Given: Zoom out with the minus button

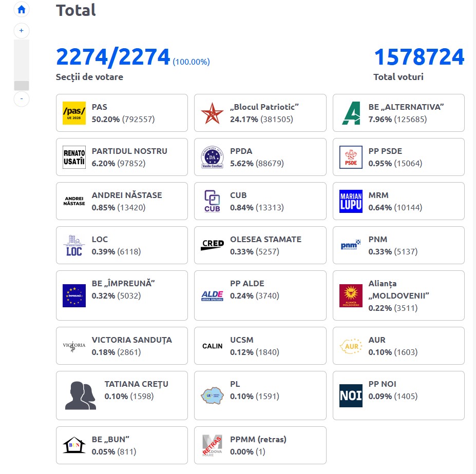Looking at the screenshot, I should (x=22, y=99).
